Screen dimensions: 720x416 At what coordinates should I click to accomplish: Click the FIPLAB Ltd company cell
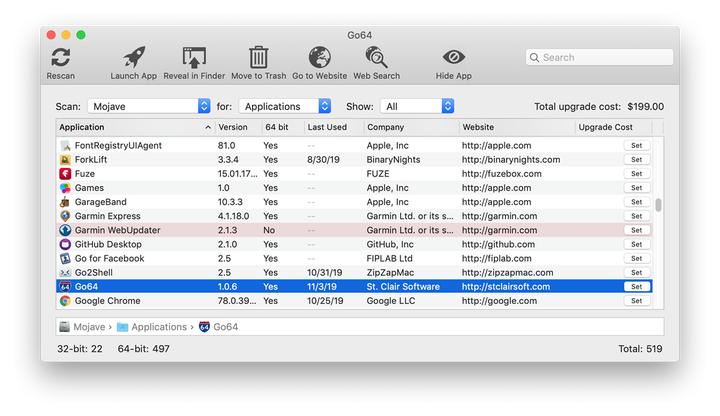(x=389, y=259)
